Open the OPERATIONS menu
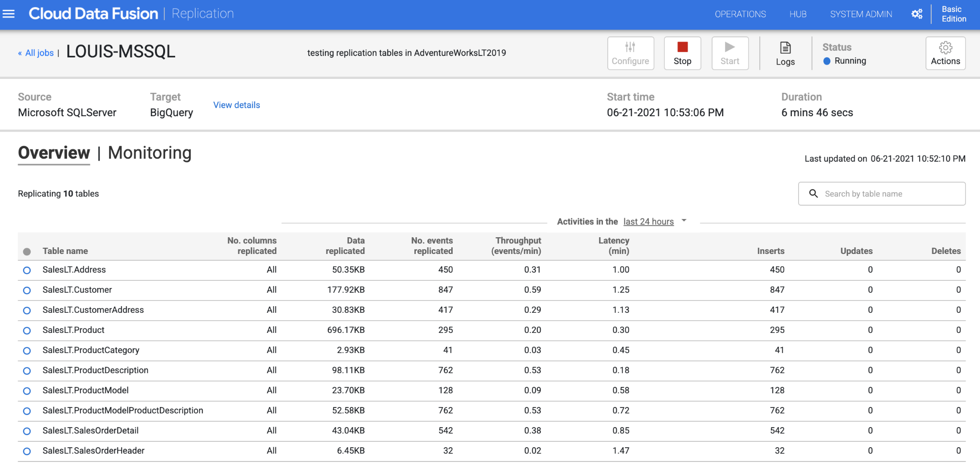This screenshot has width=980, height=473. tap(740, 14)
